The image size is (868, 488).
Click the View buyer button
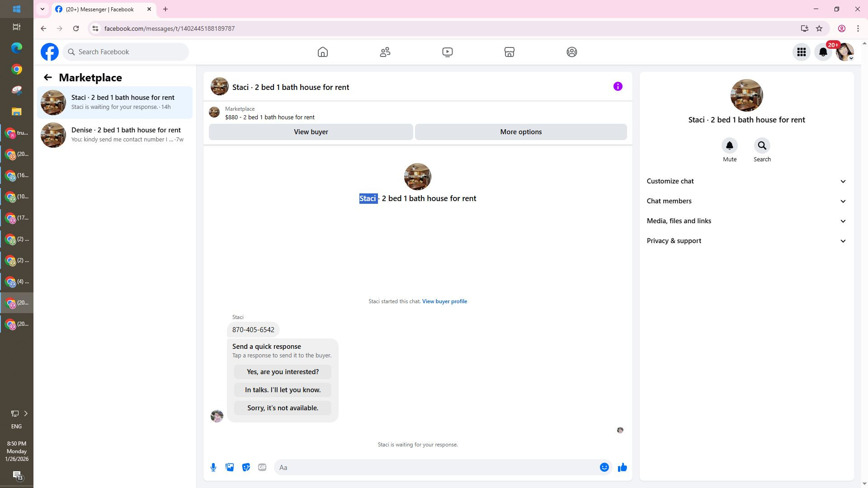(311, 132)
